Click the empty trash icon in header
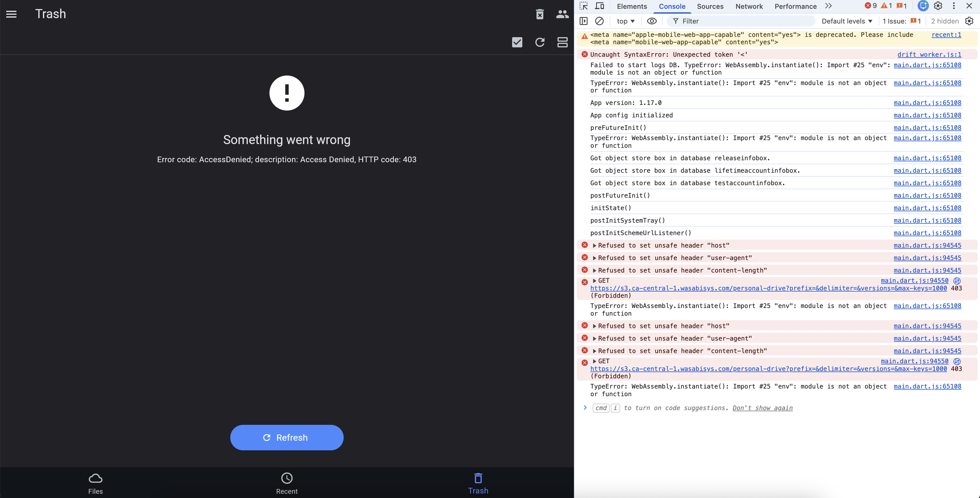 [x=539, y=14]
